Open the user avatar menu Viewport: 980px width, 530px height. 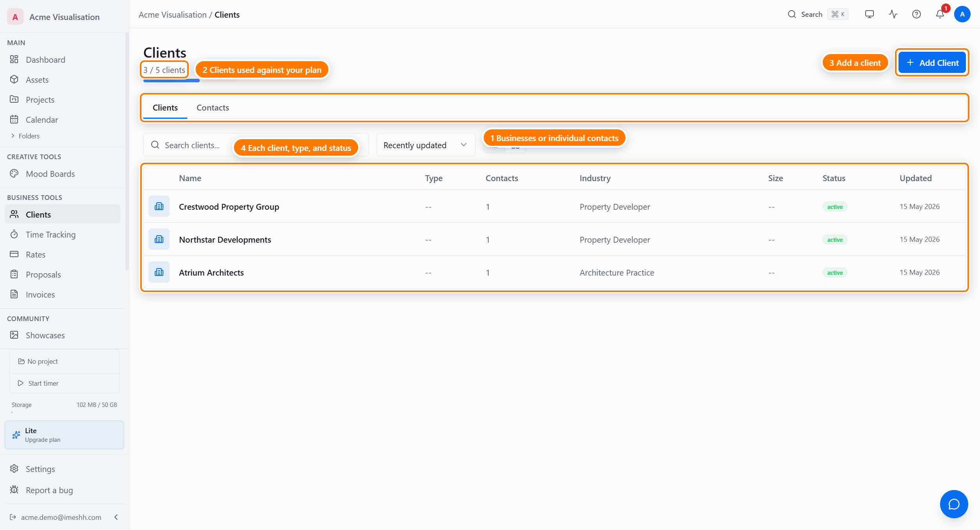[962, 15]
